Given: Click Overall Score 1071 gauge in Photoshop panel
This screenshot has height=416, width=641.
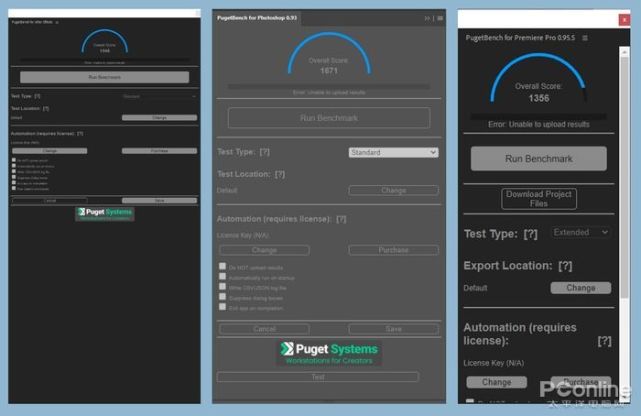Looking at the screenshot, I should coord(329,54).
